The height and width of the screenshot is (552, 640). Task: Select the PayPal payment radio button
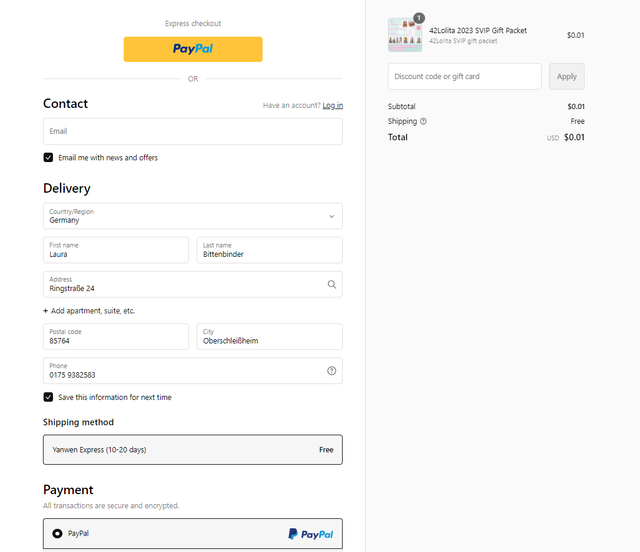click(57, 533)
